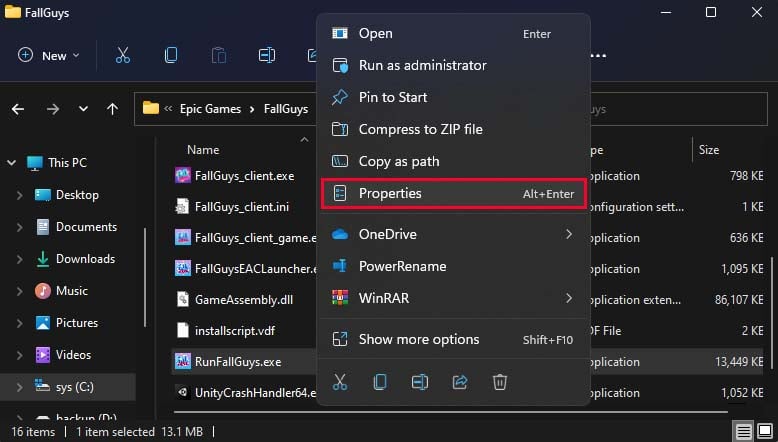The height and width of the screenshot is (442, 778).
Task: Click the Delete trash icon in context menu
Action: 500,382
